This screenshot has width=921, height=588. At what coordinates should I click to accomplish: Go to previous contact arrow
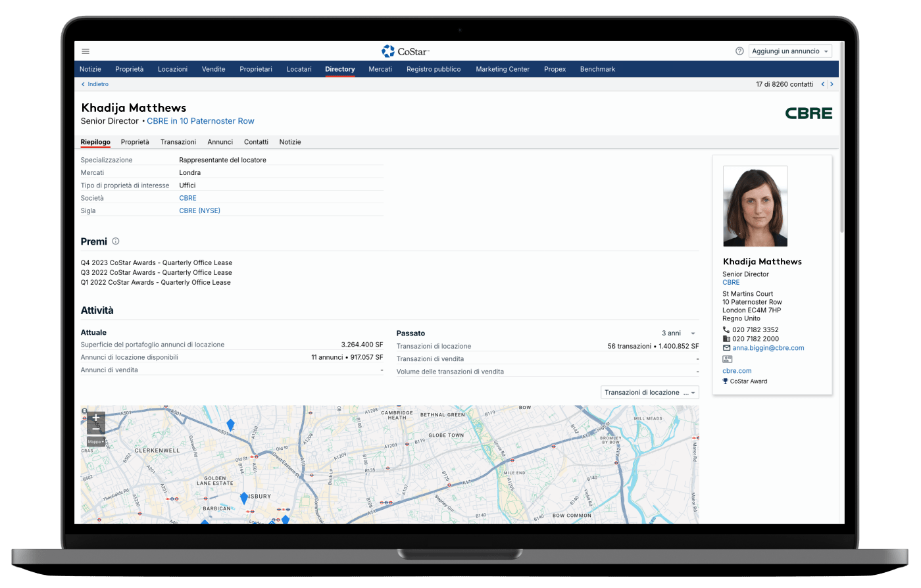(x=822, y=84)
